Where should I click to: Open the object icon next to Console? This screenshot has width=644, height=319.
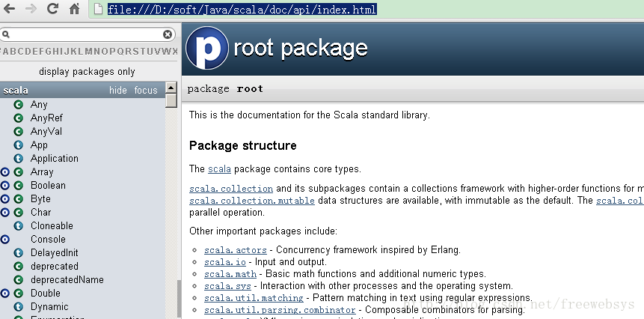click(x=5, y=240)
